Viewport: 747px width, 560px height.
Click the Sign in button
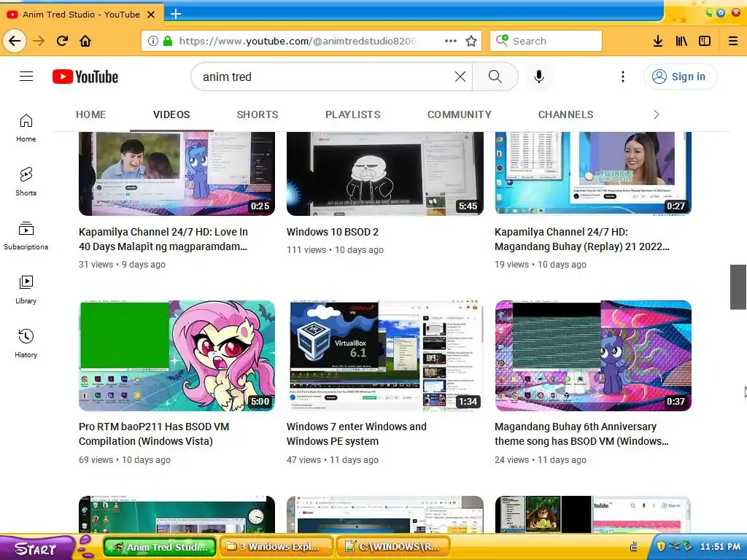(680, 77)
